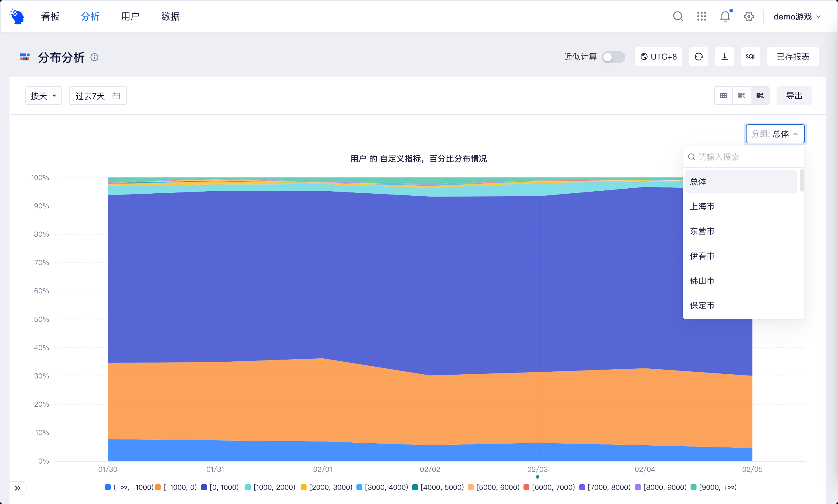The width and height of the screenshot is (838, 504).
Task: Open the apps grid icon
Action: click(701, 16)
